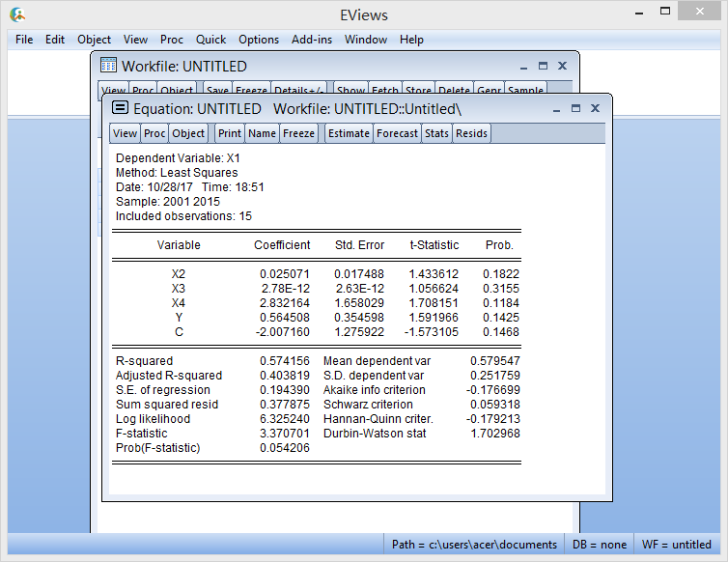Image resolution: width=728 pixels, height=562 pixels.
Task: Open the File menu
Action: point(24,40)
